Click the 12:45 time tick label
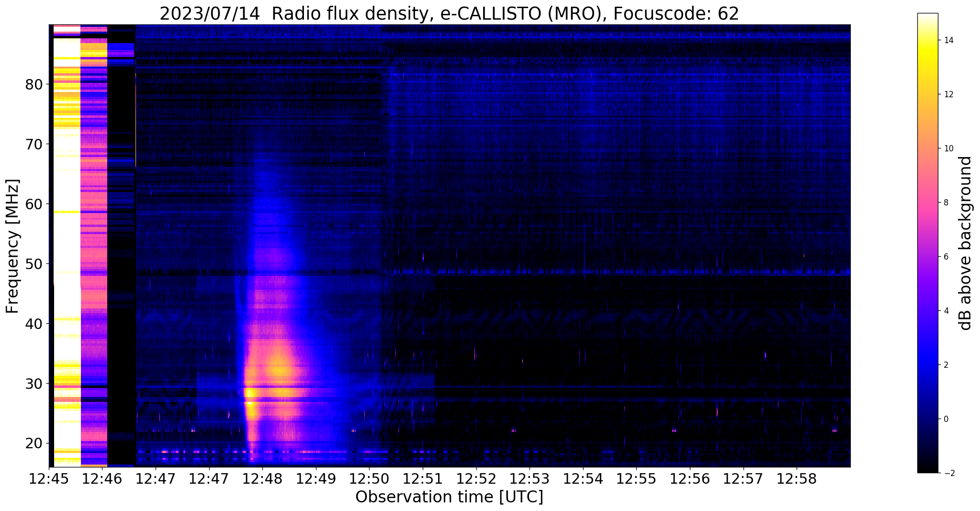 click(48, 479)
